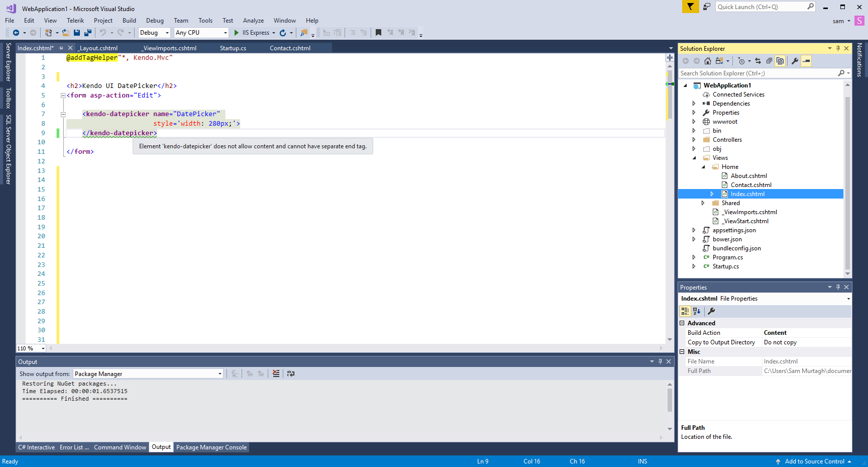Image resolution: width=868 pixels, height=467 pixels.
Task: Select Contact.cshtml in Solution Explorer tree
Action: [x=751, y=185]
